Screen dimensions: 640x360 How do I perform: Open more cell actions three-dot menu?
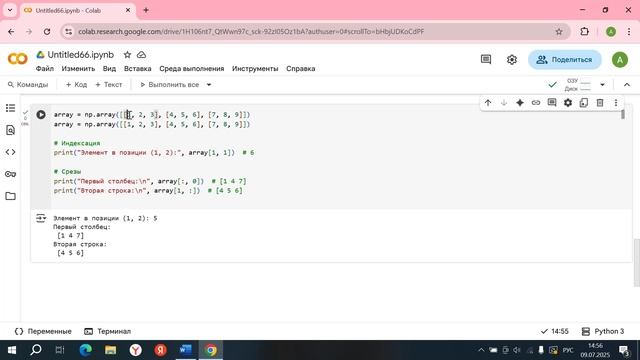tap(616, 103)
